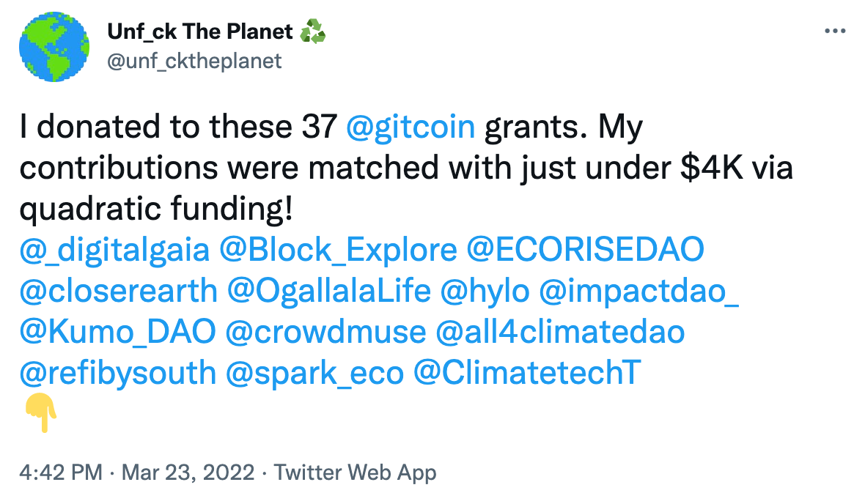865x504 pixels.
Task: Open the @all4climatedao mention
Action: [560, 333]
